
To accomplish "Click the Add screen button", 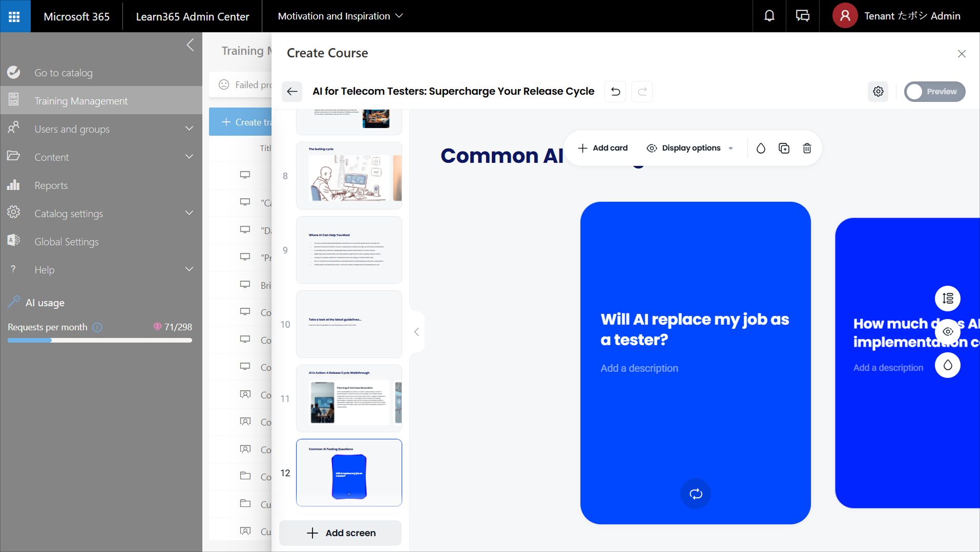I will (341, 533).
